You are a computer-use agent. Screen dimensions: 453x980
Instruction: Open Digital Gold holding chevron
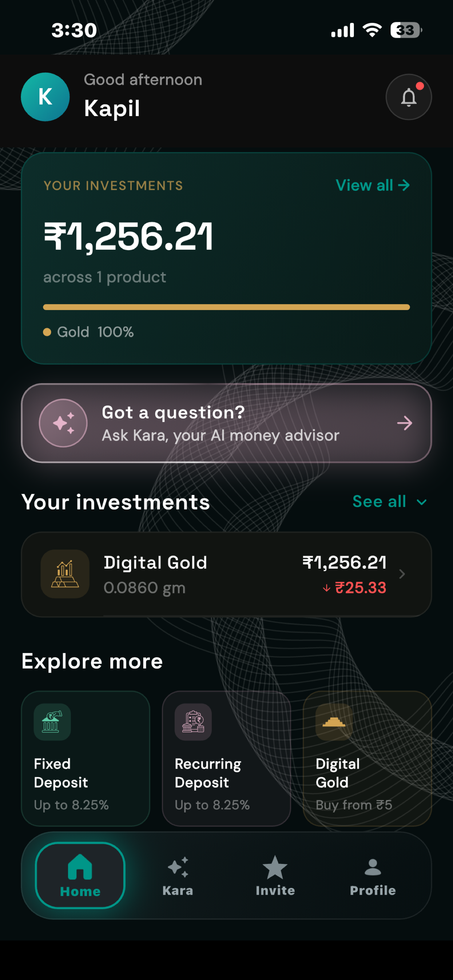pos(402,574)
